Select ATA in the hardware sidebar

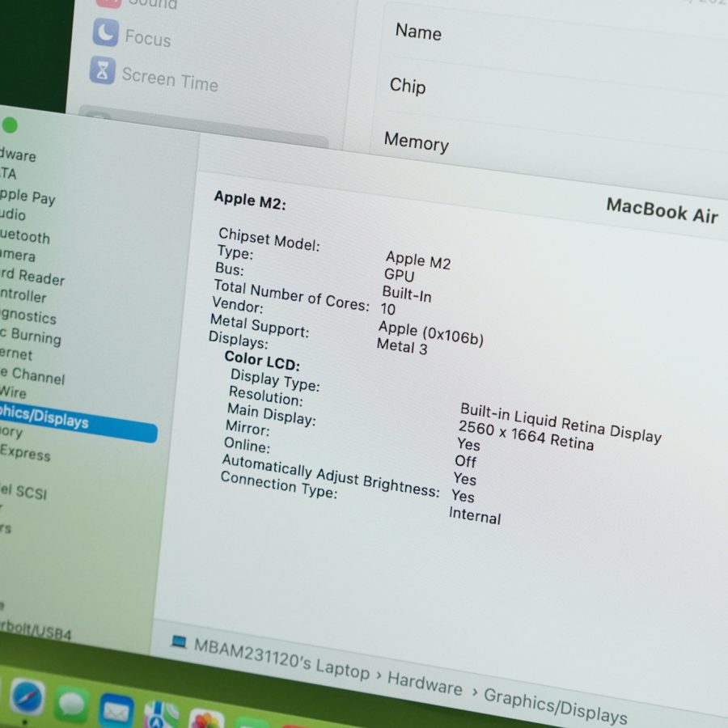[8, 174]
